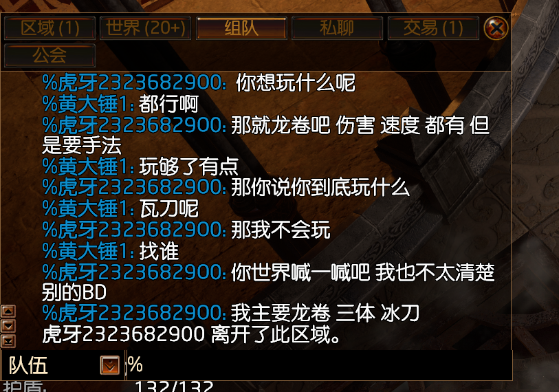This screenshot has height=392, width=559.
Task: Open the 队伍 channel dropdown arrow
Action: coord(110,365)
